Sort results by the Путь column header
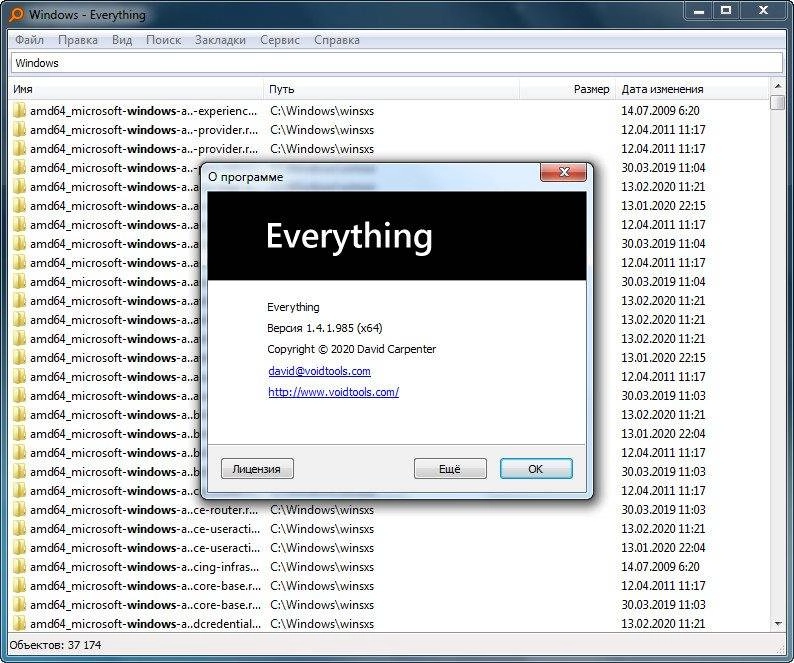The height and width of the screenshot is (663, 794). click(391, 89)
